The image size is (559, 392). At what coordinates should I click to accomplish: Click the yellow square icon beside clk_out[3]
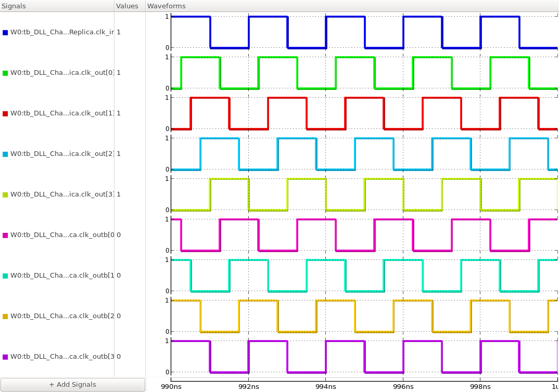tap(5, 194)
